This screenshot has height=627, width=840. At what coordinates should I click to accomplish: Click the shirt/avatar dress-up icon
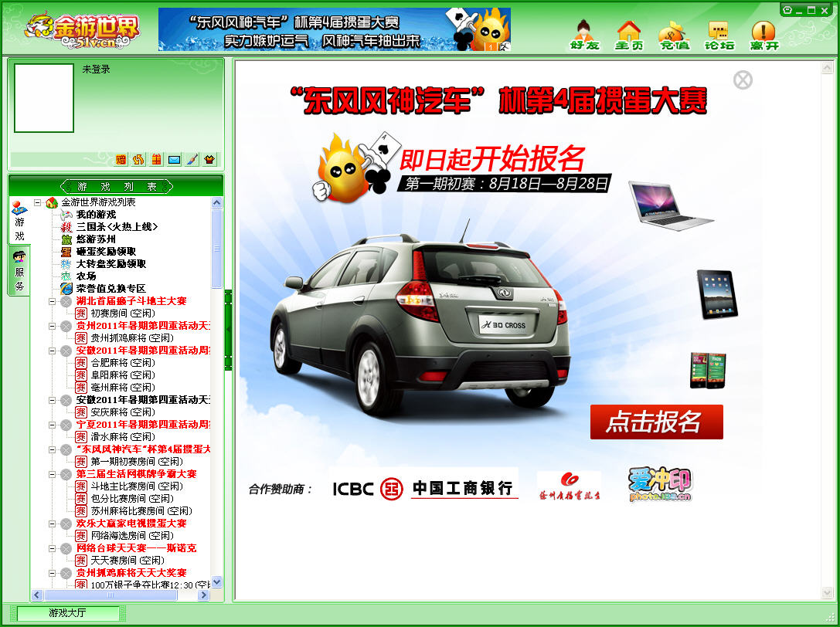(x=209, y=159)
